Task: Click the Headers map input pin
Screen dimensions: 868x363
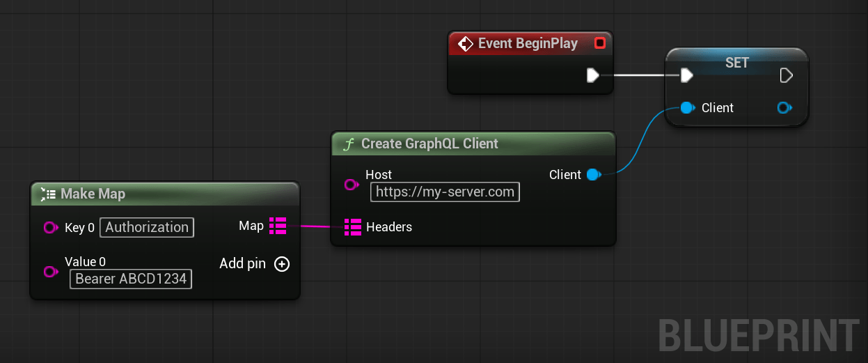Action: pos(353,226)
